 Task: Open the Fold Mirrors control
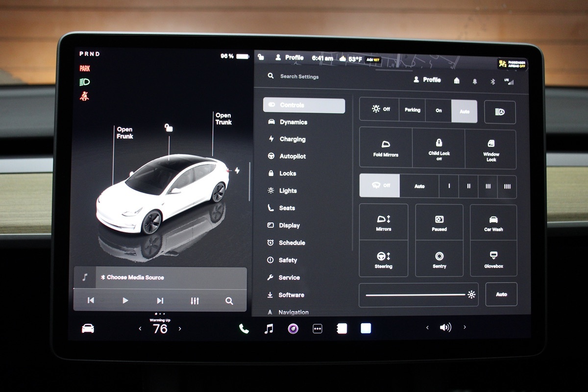tap(386, 148)
